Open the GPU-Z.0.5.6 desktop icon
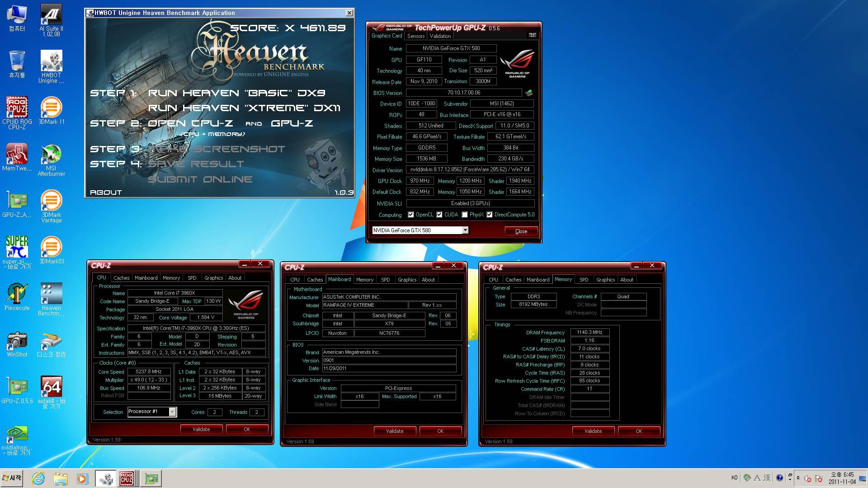The image size is (868, 488). (17, 390)
